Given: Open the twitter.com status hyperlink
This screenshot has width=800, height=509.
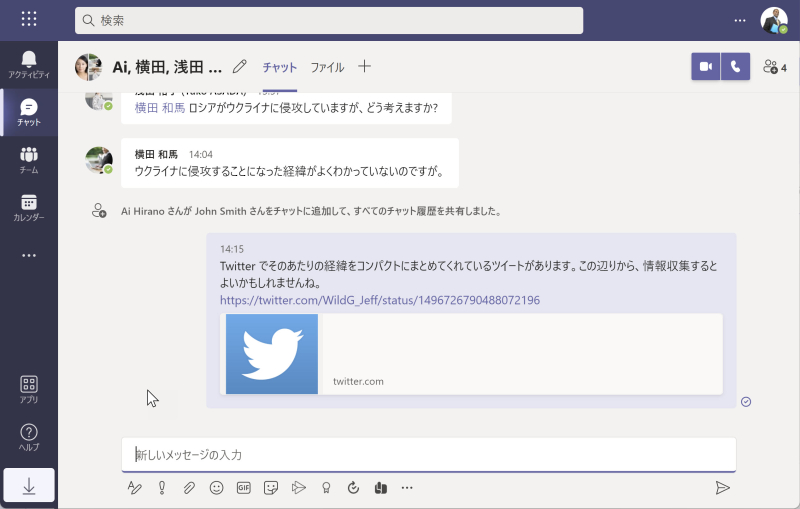Looking at the screenshot, I should click(380, 300).
